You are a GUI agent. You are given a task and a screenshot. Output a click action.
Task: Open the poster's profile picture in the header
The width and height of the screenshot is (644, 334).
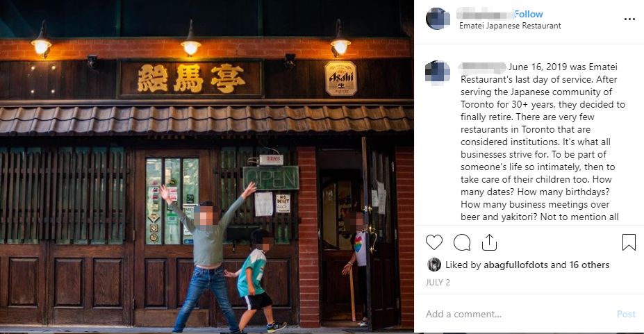(x=438, y=19)
